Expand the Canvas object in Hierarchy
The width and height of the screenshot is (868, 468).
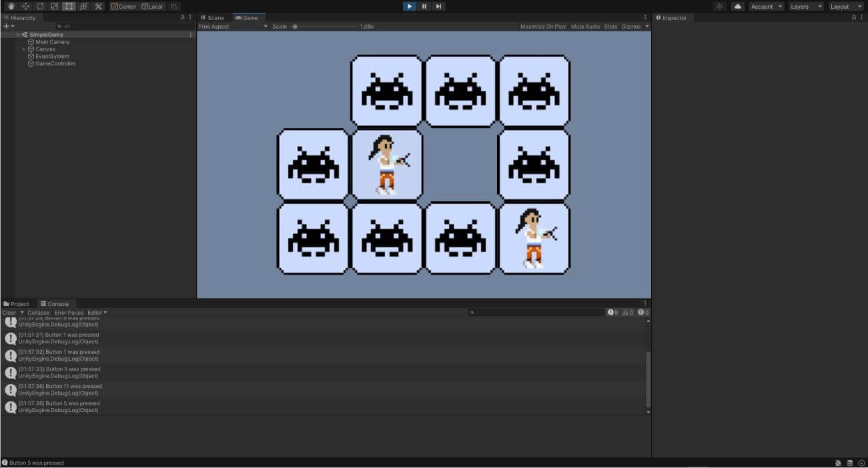point(24,49)
